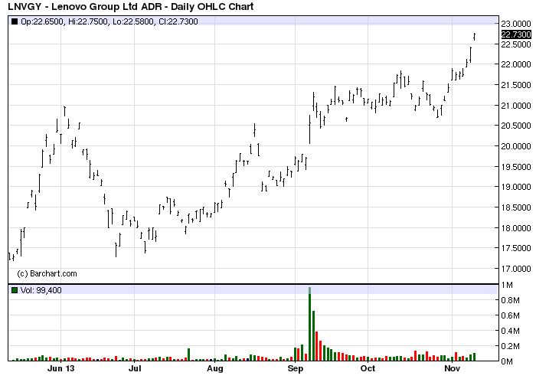Click the 23.0000 price axis label

pos(516,24)
